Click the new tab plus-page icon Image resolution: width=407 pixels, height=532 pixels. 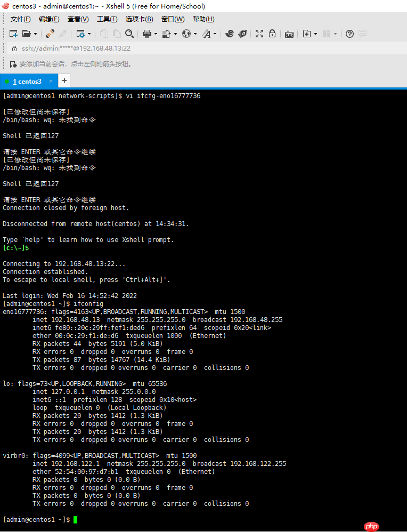(307, 34)
